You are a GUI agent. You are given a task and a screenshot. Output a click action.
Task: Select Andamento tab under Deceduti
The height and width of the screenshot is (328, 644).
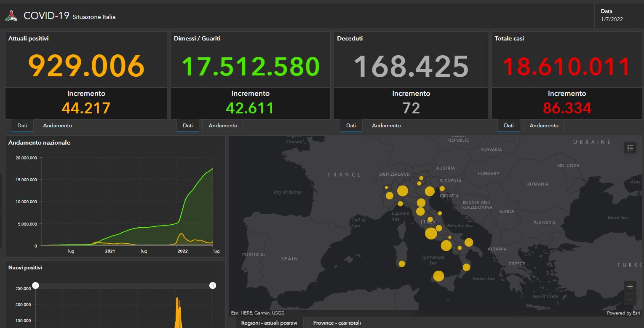[386, 126]
